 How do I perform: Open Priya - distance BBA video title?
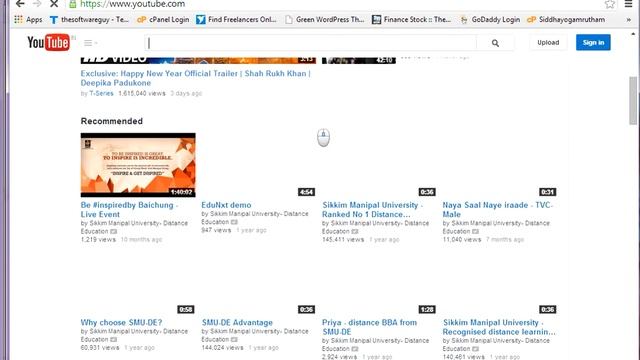pos(369,327)
